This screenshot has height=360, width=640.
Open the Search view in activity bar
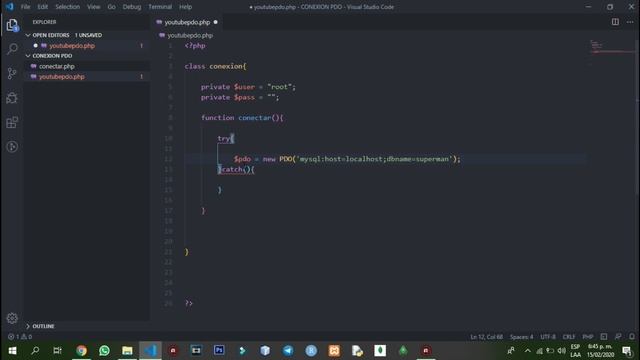click(x=12, y=49)
